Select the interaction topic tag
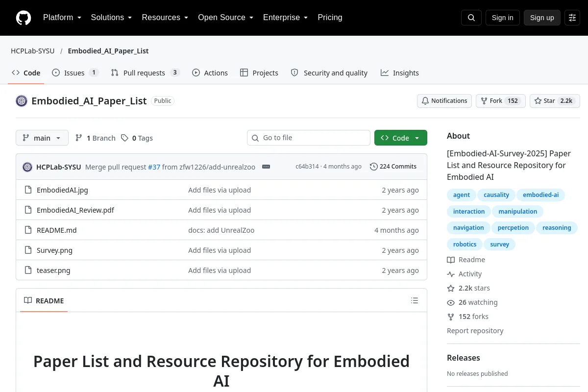Viewport: 588px width, 392px height. [469, 212]
